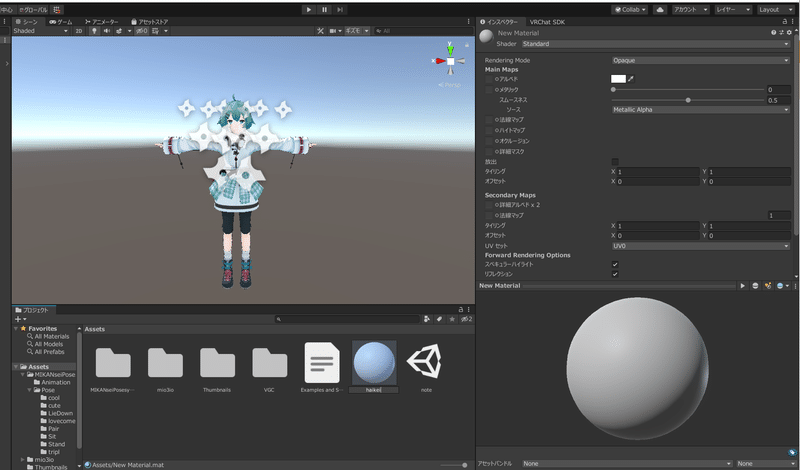800x470 pixels.
Task: Click the Pause button in top toolbar
Action: point(324,9)
